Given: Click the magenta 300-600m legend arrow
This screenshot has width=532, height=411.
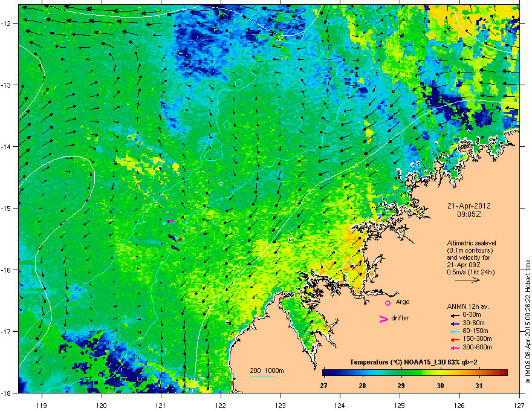Looking at the screenshot, I should pos(455,348).
